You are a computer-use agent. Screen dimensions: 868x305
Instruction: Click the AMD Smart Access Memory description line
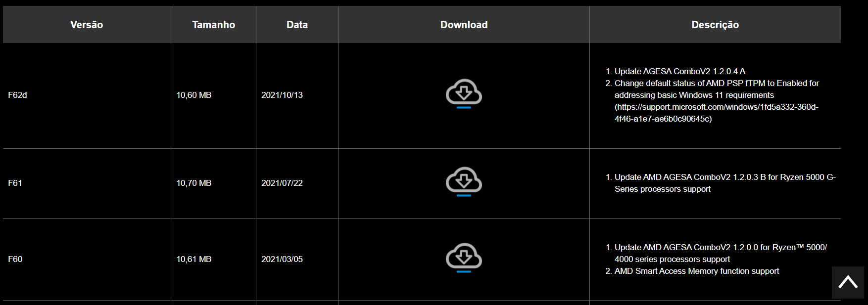(697, 271)
